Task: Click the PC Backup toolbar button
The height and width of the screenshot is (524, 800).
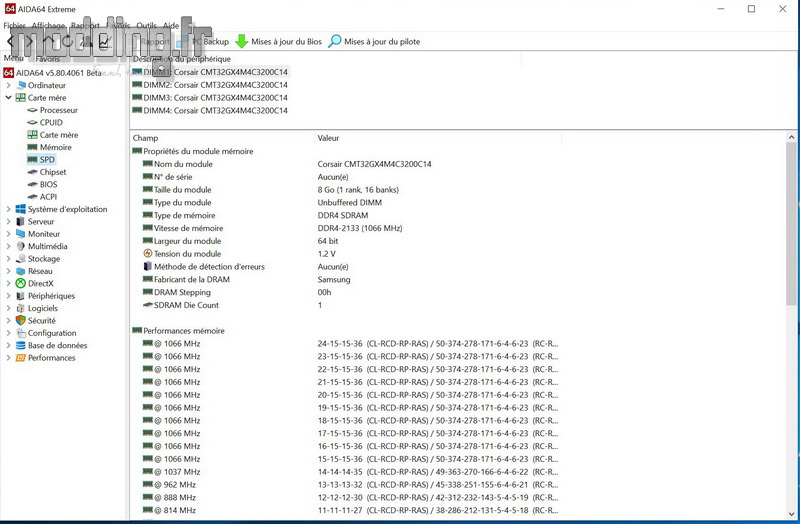Action: pos(203,41)
